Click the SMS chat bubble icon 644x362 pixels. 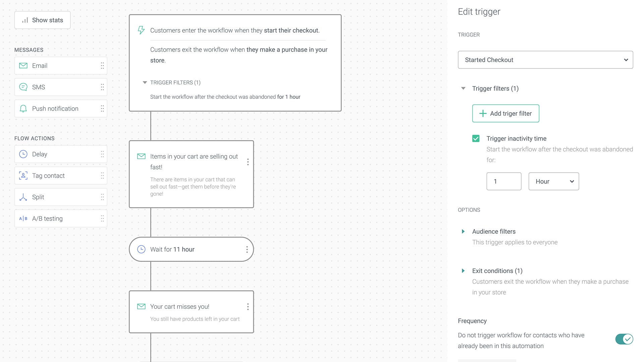(x=23, y=87)
